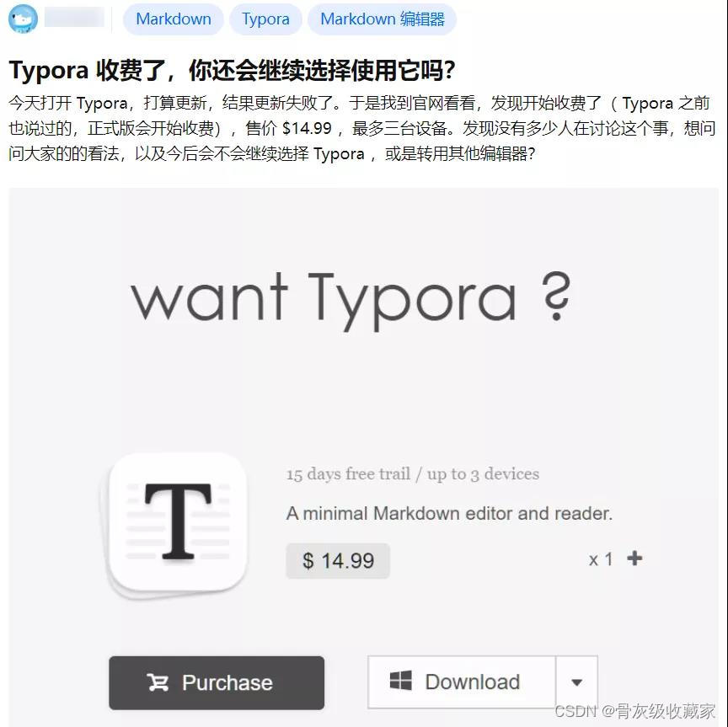The width and height of the screenshot is (728, 727).
Task: Click the author's blue avatar icon
Action: click(23, 19)
